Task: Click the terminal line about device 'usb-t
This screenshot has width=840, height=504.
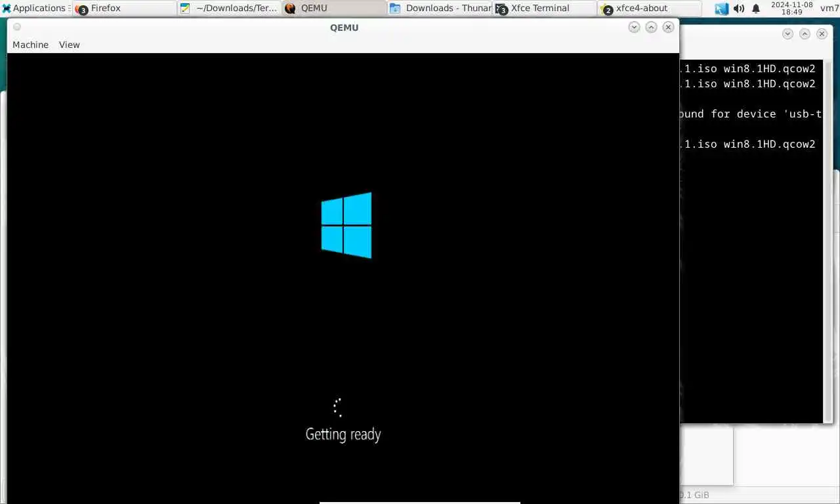Action: point(750,114)
